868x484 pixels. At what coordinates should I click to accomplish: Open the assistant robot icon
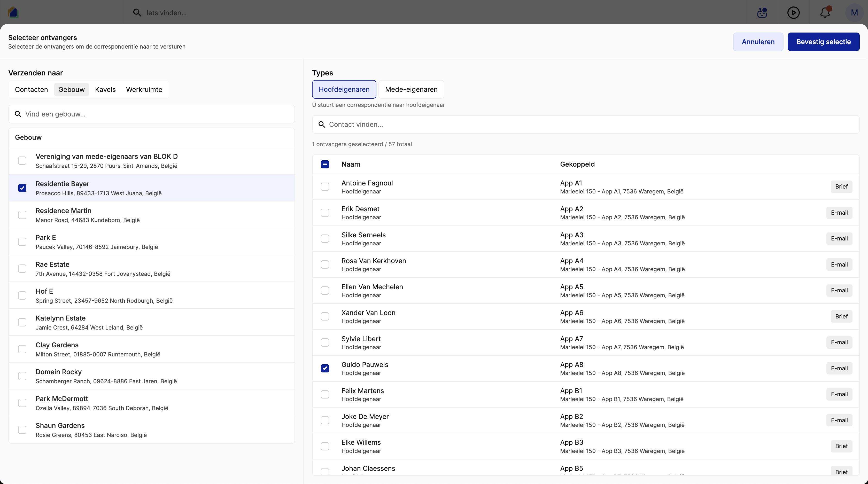tap(762, 13)
